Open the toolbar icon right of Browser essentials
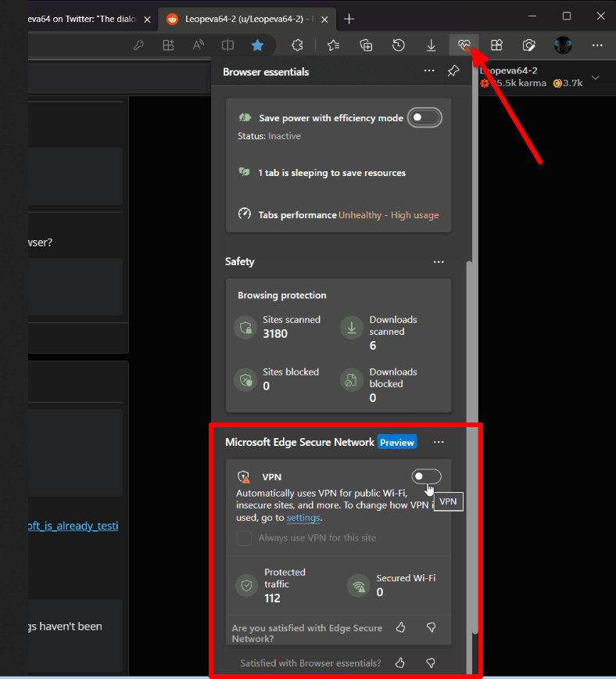Screen dimensions: 616x679 coord(496,45)
